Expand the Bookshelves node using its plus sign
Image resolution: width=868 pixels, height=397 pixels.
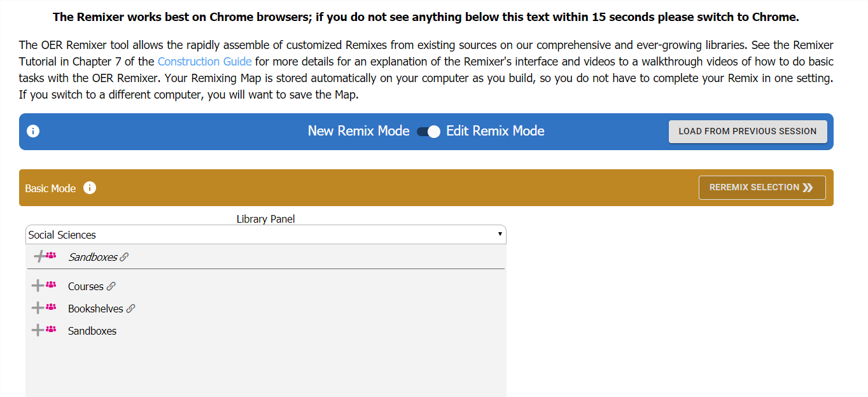coord(38,309)
